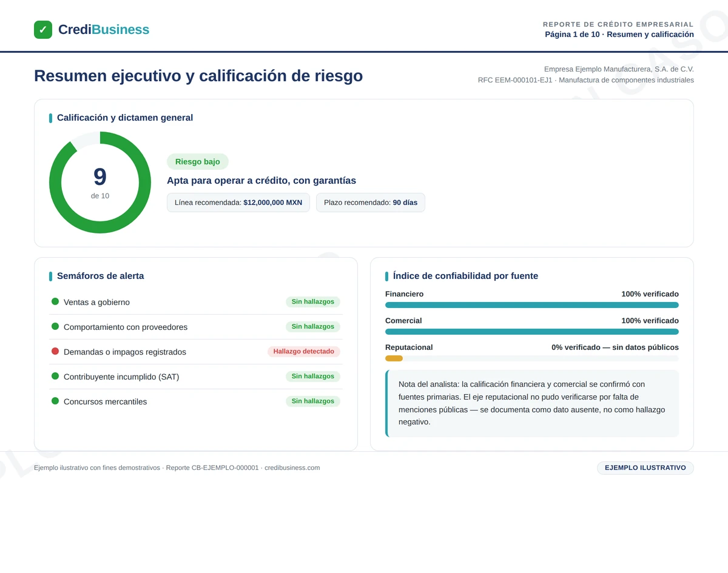Click the 'Línea recomendada: $12,000,000 MXN' chip

click(238, 203)
